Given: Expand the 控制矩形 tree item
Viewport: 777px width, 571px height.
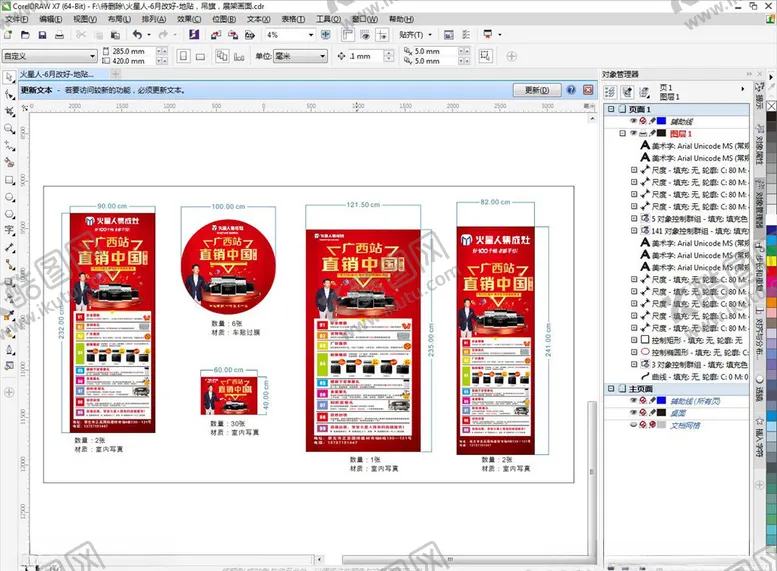Looking at the screenshot, I should pos(634,340).
